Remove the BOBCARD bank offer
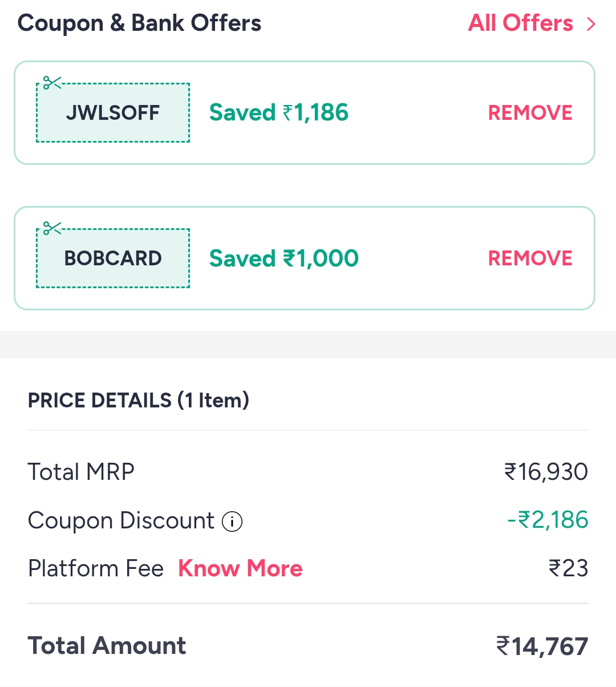Viewport: 616px width, 687px height. [529, 258]
